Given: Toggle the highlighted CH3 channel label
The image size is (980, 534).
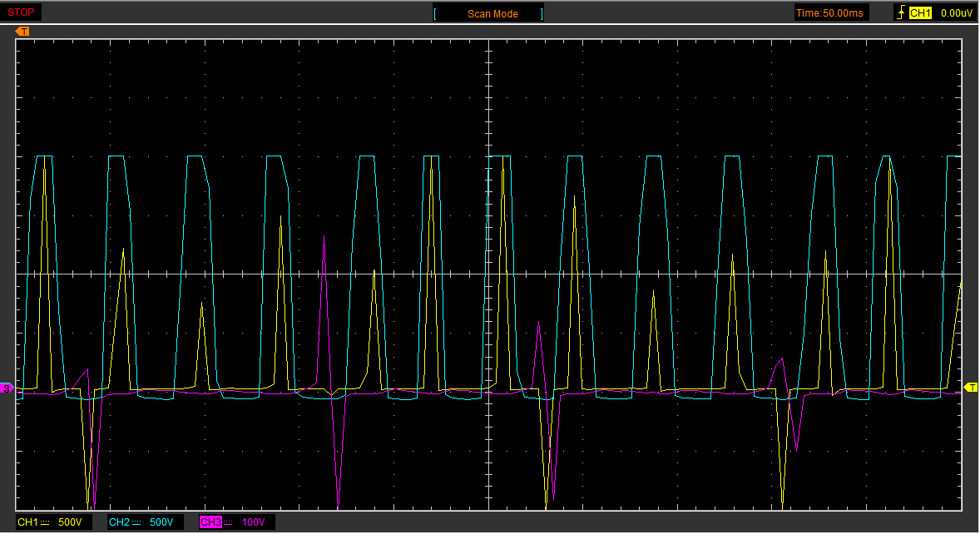Looking at the screenshot, I should [210, 522].
